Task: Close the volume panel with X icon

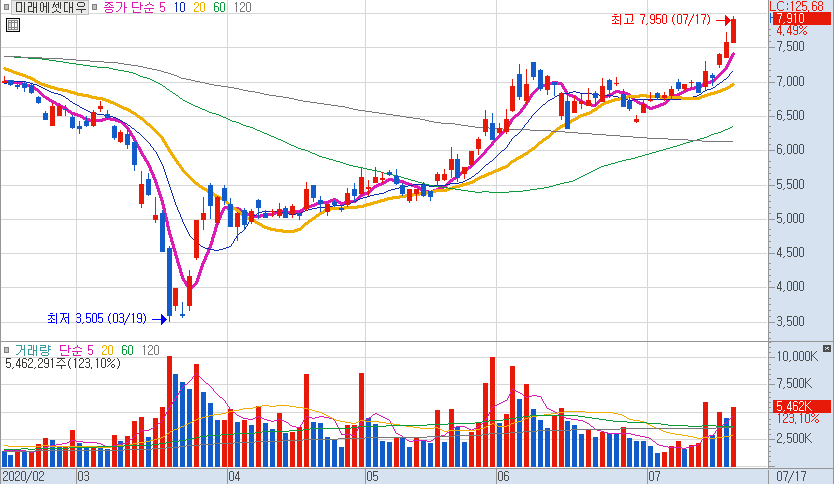Action: (827, 348)
